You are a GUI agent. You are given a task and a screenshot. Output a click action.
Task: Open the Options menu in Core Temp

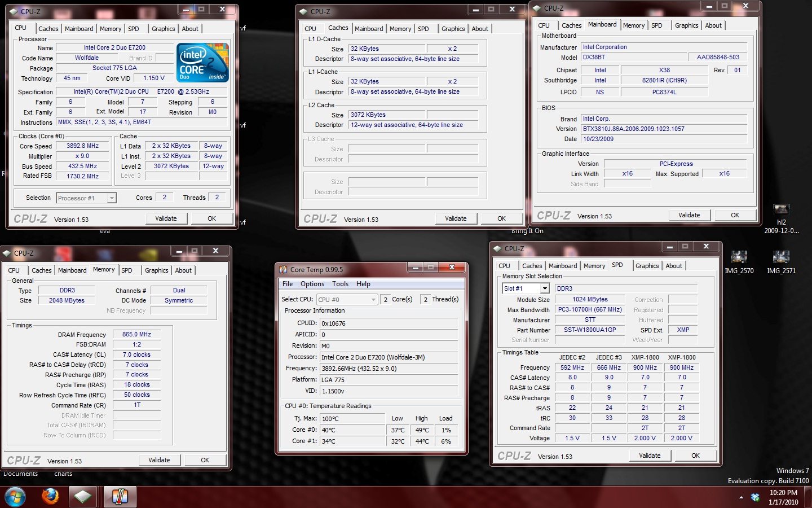click(312, 284)
